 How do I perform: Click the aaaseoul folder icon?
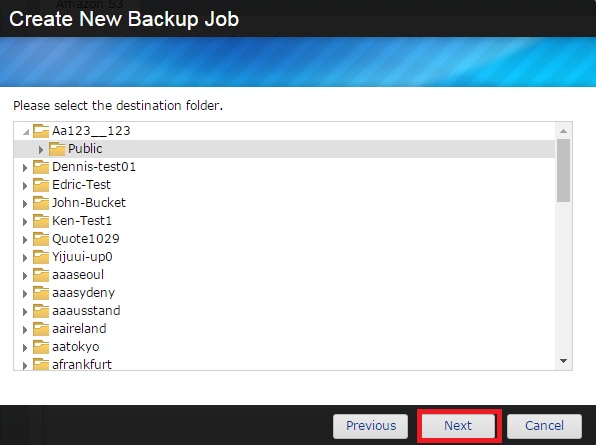pyautogui.click(x=41, y=275)
